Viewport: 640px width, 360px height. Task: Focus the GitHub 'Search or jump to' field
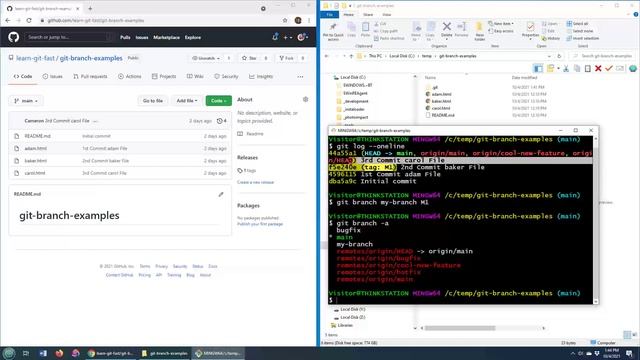[69, 37]
